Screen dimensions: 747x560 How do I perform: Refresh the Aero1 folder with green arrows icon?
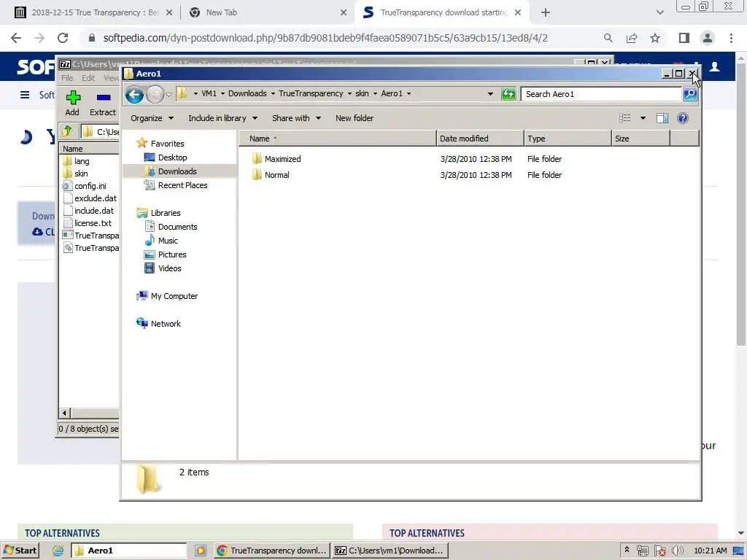508,94
